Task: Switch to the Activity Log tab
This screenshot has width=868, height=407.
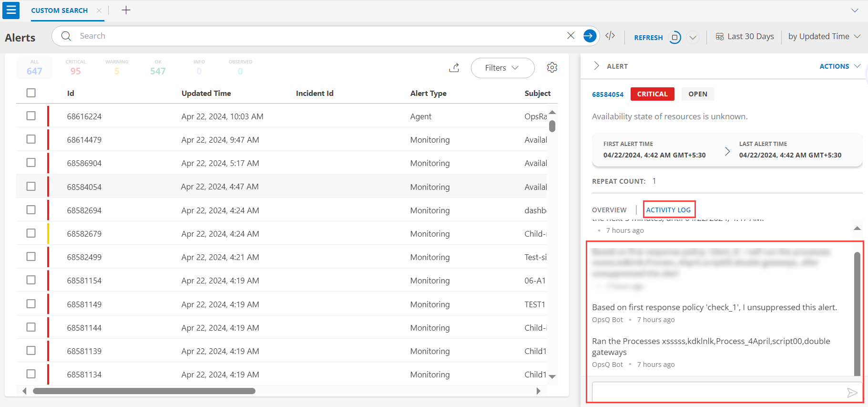Action: (668, 210)
